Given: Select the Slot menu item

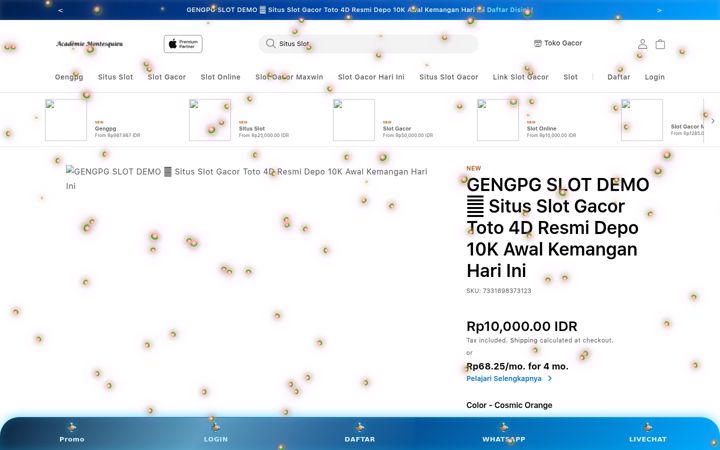Looking at the screenshot, I should (571, 77).
